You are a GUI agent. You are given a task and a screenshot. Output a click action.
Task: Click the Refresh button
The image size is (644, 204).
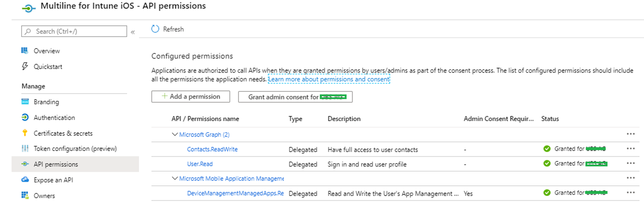tap(167, 29)
